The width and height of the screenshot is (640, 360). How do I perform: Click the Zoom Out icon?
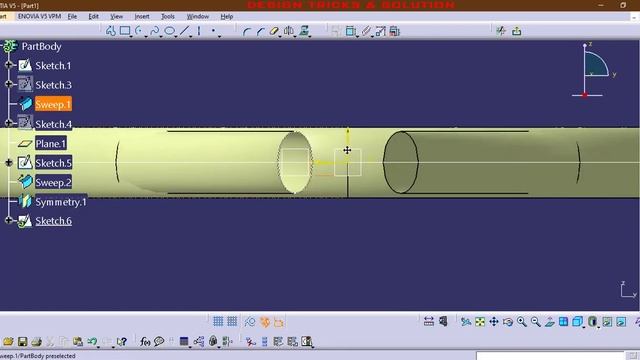(536, 322)
